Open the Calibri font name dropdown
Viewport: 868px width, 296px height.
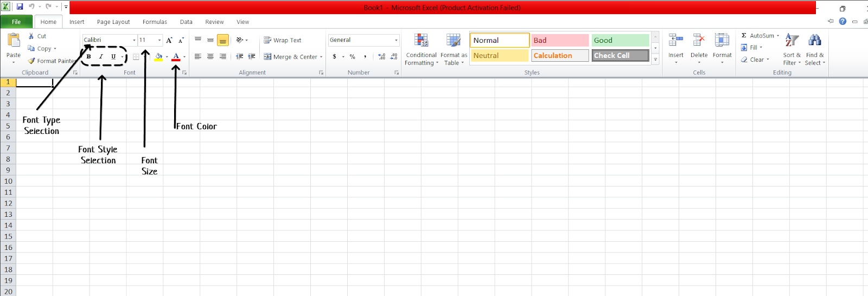point(134,40)
